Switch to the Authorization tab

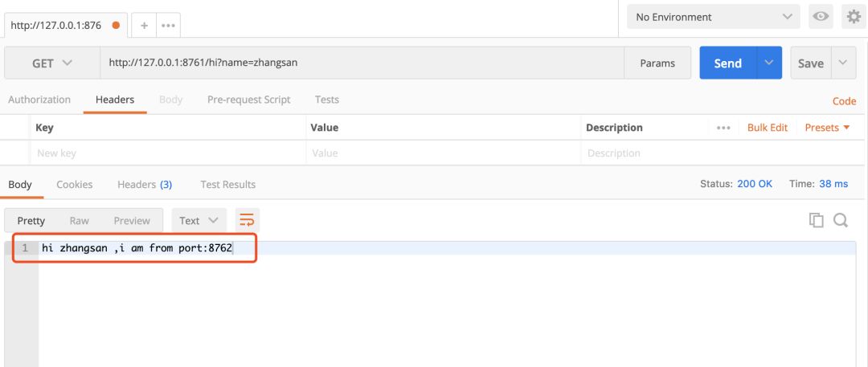point(39,100)
